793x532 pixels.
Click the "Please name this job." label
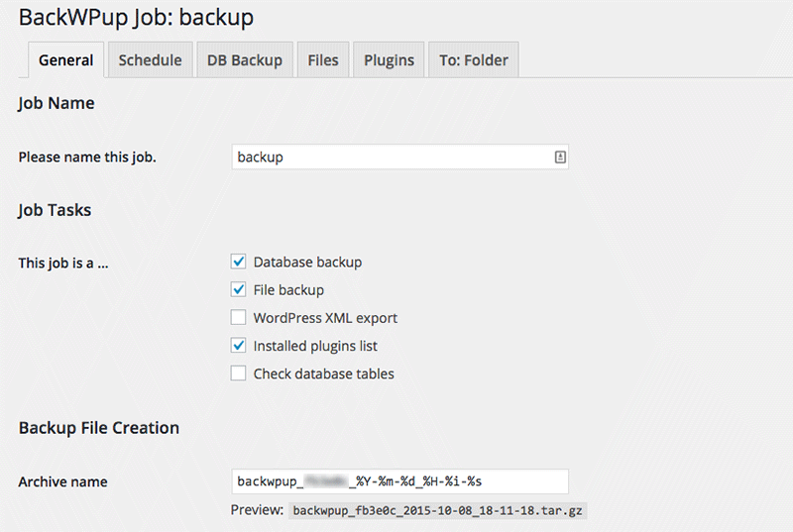point(87,157)
